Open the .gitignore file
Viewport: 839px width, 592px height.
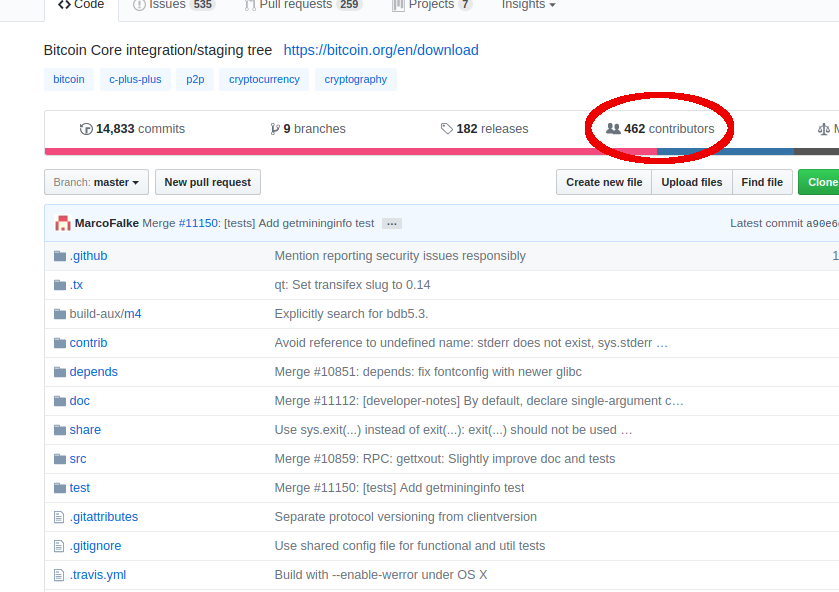(x=95, y=546)
